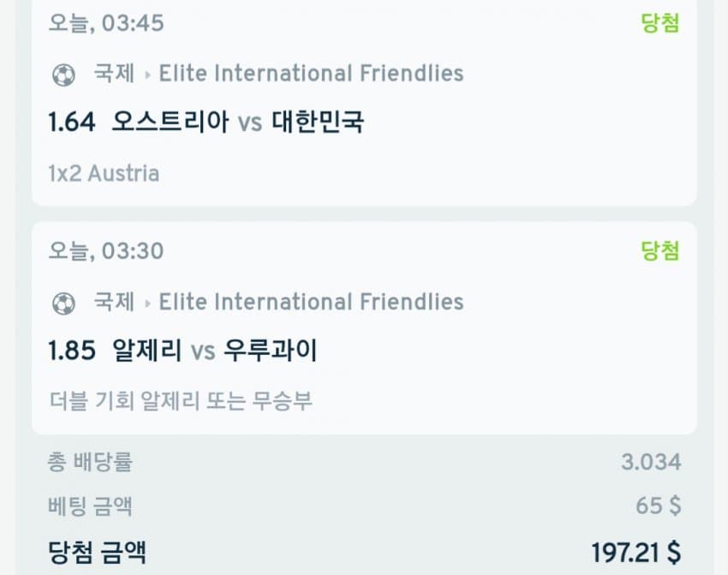Screen dimensions: 728x575
Task: Select 국제 category in the Austria match card
Action: (x=114, y=74)
